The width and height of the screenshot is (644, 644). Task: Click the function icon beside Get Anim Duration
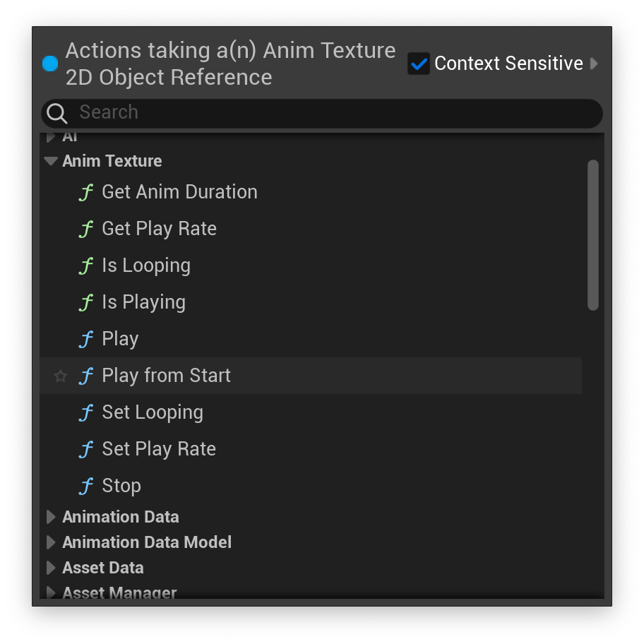[x=86, y=192]
